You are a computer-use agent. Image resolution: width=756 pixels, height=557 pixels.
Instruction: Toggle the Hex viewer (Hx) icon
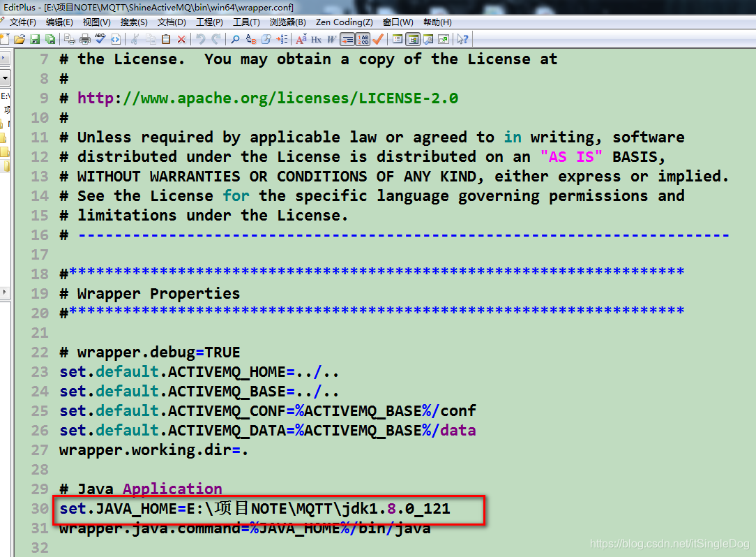pos(317,39)
